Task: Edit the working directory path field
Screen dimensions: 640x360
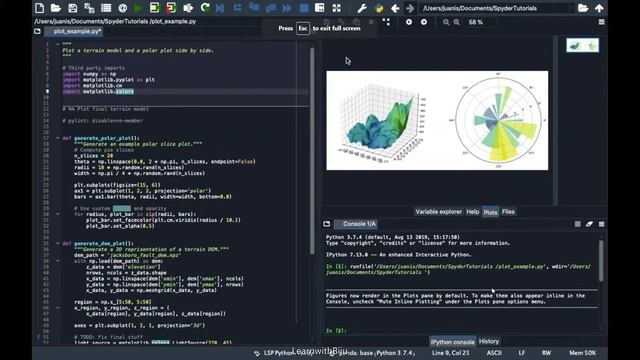Action: tap(496, 8)
